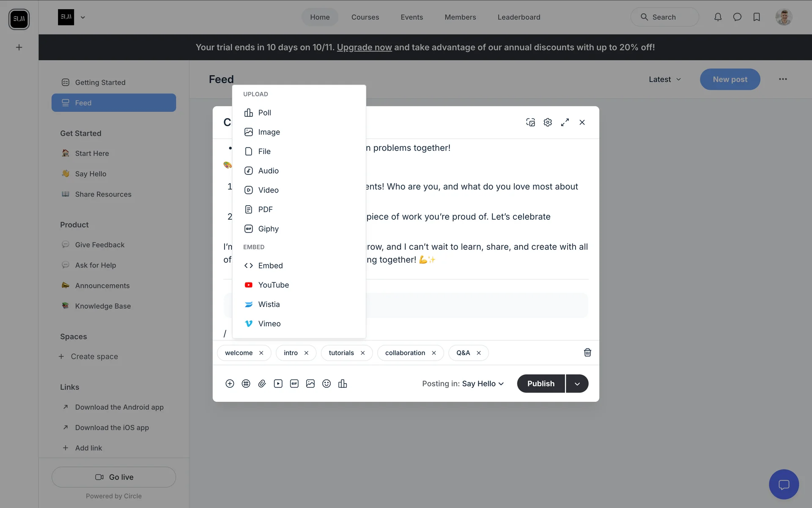Click the poll icon in bottom toolbar
The height and width of the screenshot is (508, 812).
(342, 384)
